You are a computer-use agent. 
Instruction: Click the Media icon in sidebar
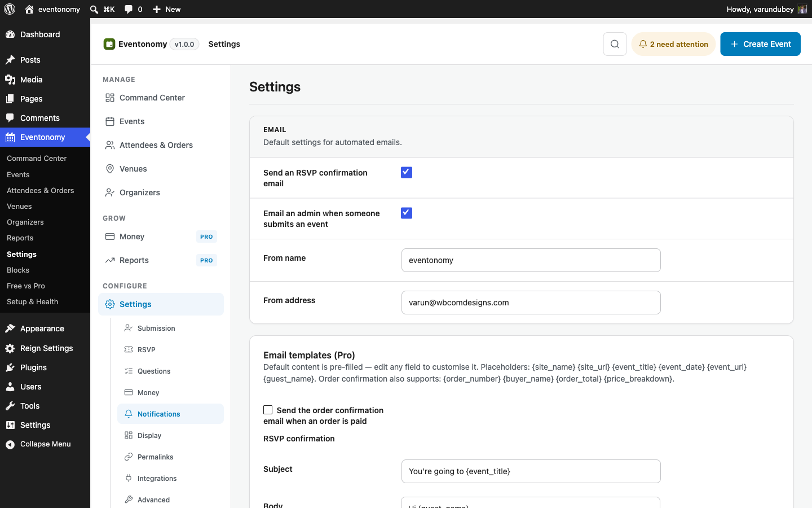10,80
